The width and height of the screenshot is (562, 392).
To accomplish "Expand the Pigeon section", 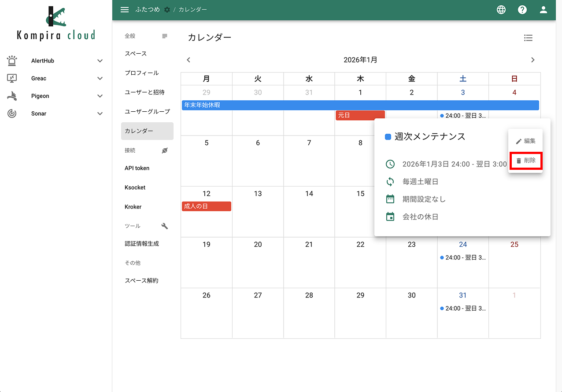I will coord(100,95).
